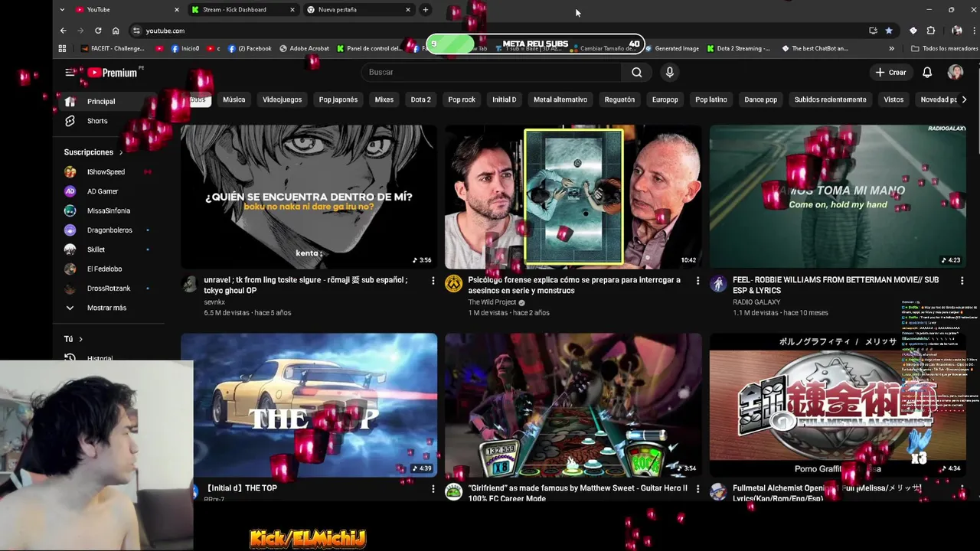The image size is (980, 551).
Task: Open the FACEIT Challenge bookmark
Action: click(x=113, y=48)
